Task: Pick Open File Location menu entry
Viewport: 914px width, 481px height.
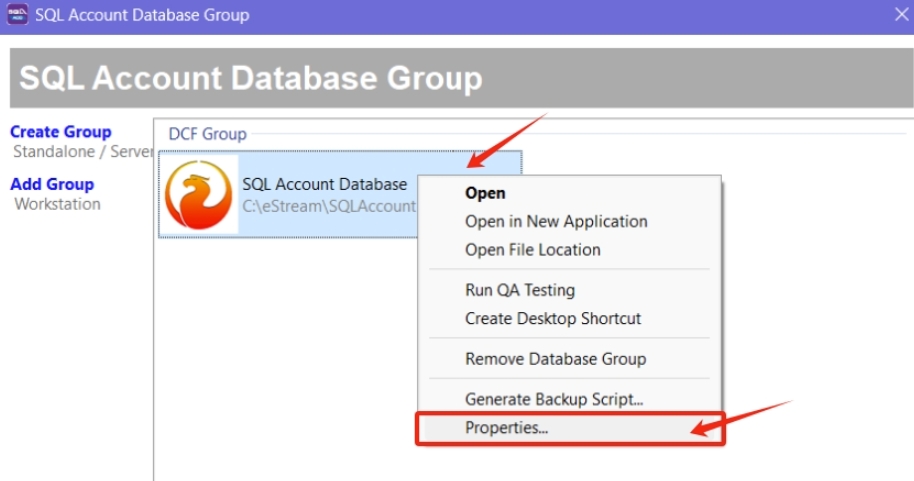Action: point(532,249)
